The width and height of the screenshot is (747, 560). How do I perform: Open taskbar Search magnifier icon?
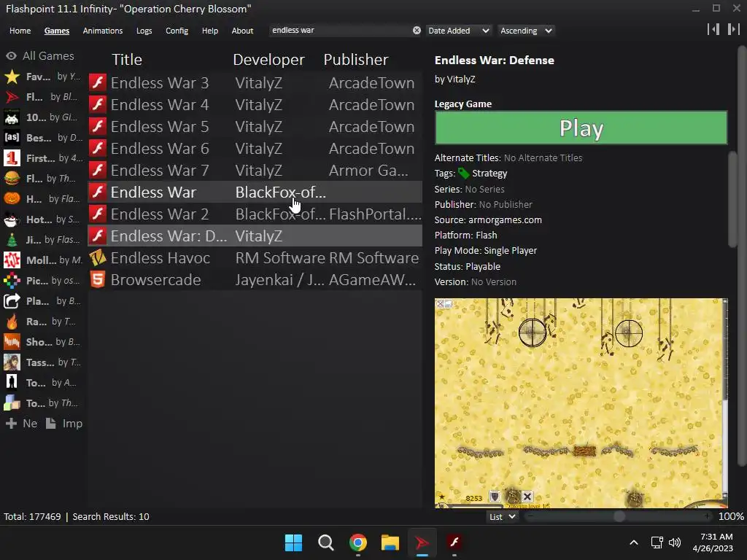tap(326, 542)
